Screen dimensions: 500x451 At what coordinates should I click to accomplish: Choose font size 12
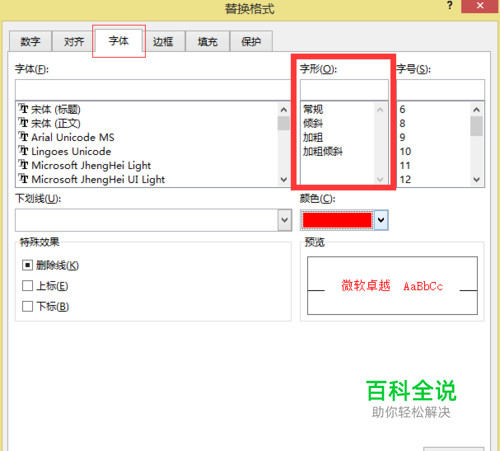tap(405, 179)
